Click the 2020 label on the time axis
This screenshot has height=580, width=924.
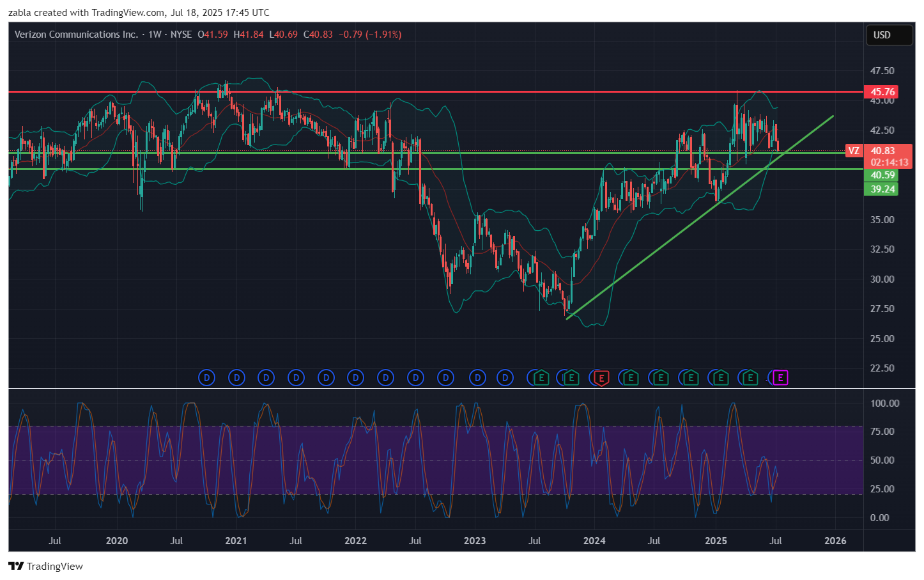117,541
